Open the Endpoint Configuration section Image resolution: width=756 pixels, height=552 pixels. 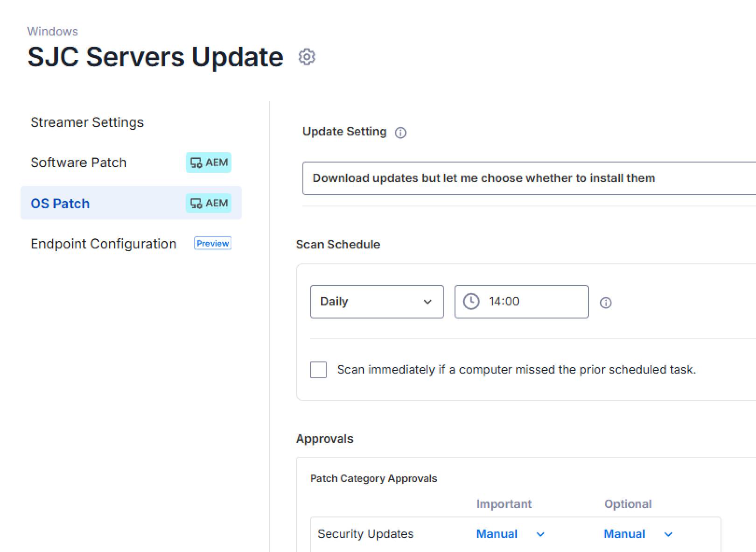[x=103, y=243]
